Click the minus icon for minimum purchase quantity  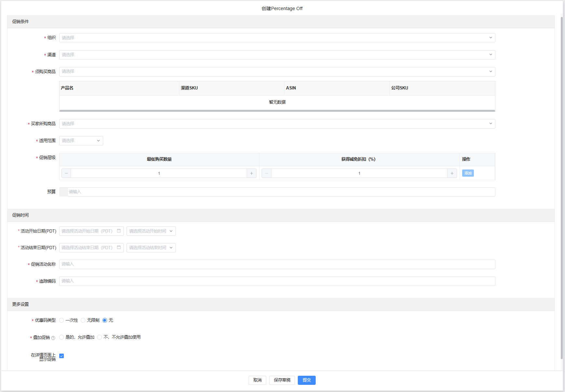[66, 173]
